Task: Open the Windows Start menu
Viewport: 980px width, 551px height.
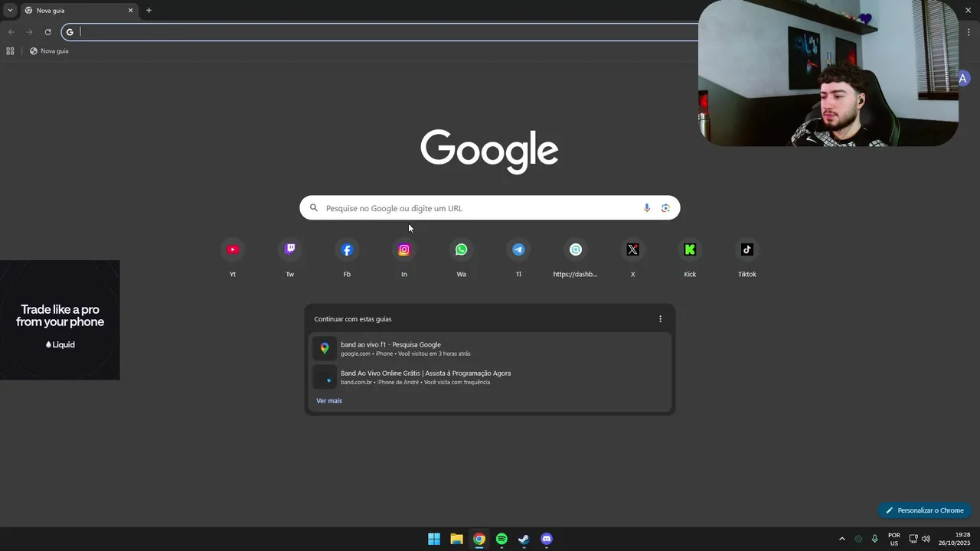Action: pyautogui.click(x=434, y=539)
